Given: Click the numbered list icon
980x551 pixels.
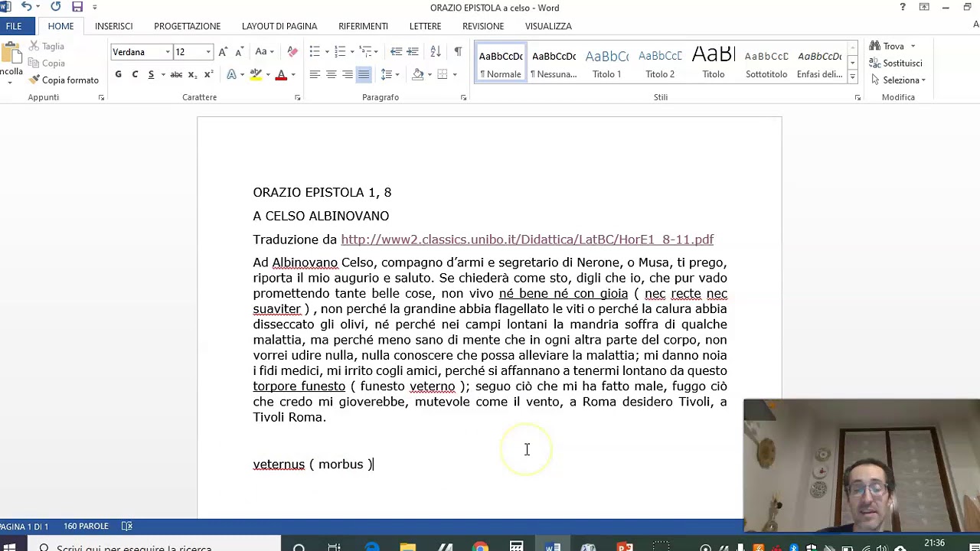Looking at the screenshot, I should (x=340, y=51).
